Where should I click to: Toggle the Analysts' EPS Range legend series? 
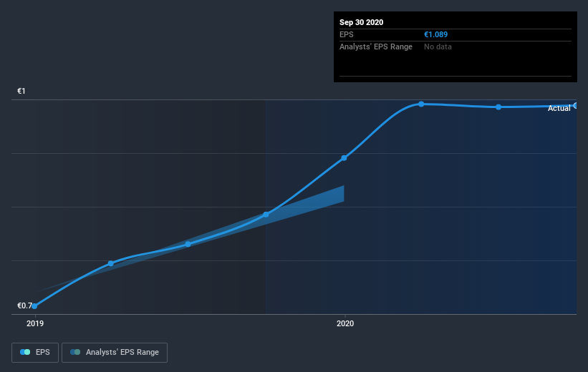[x=115, y=353]
